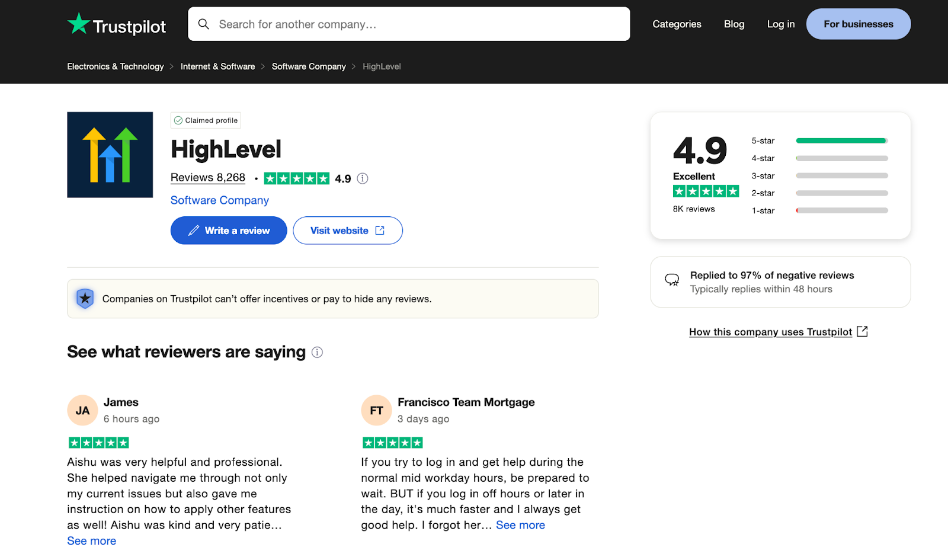Click Replied to 97% of negative reviews

(x=772, y=276)
